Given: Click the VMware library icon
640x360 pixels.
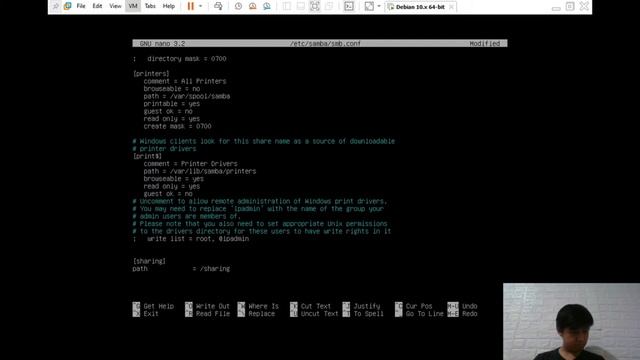Looking at the screenshot, I should 67,6.
